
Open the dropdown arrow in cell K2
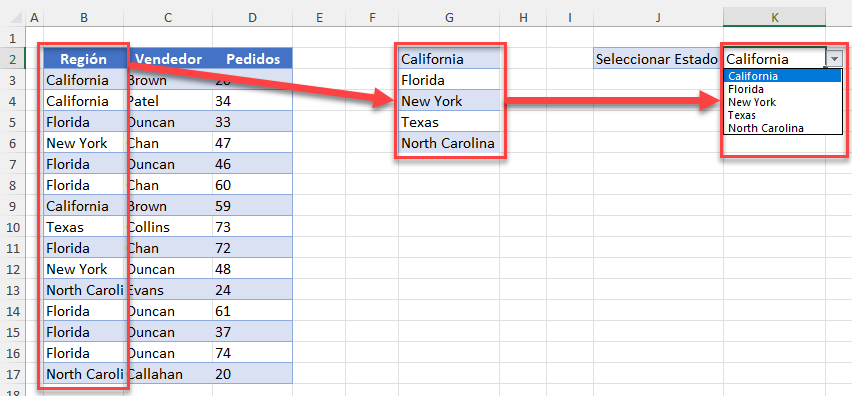[x=834, y=59]
